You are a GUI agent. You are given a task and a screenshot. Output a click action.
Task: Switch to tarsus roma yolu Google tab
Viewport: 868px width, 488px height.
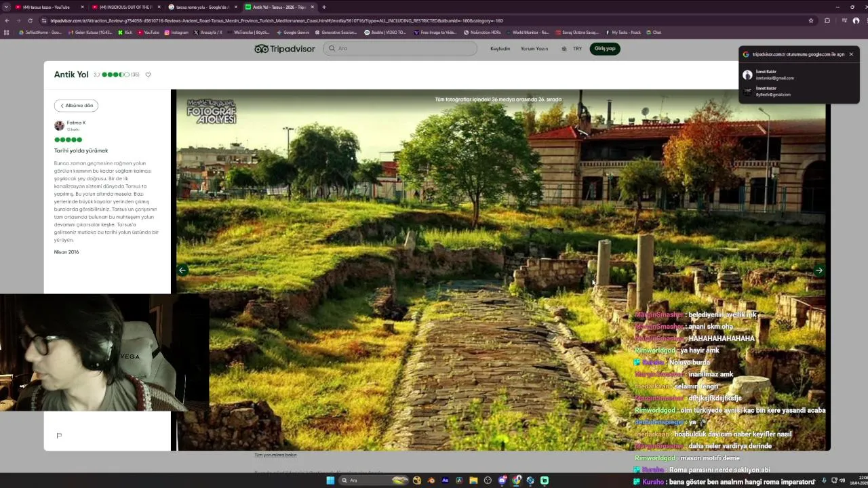click(202, 7)
